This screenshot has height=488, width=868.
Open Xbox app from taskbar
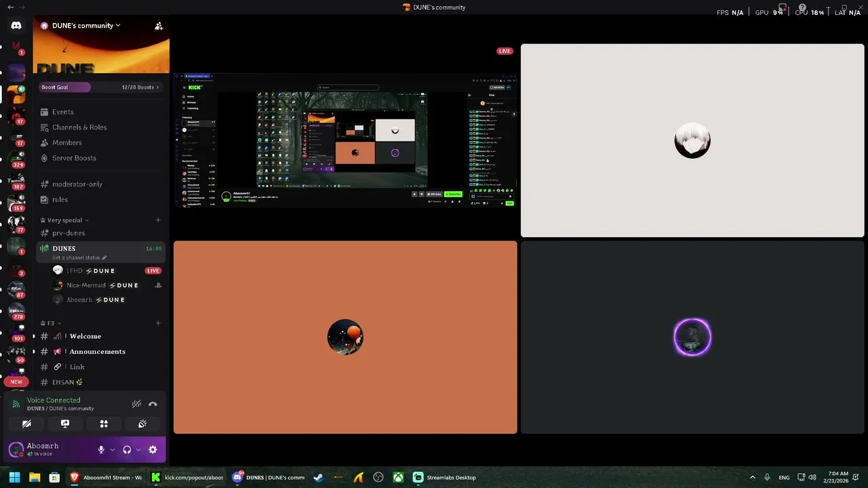399,477
